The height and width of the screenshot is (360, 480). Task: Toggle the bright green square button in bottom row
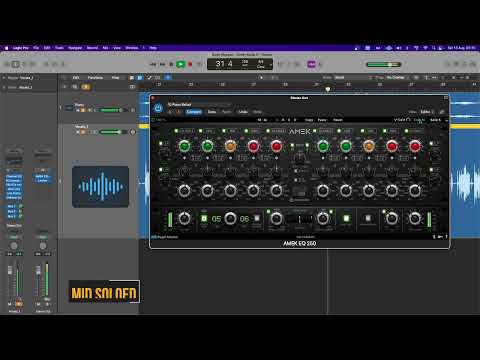(x=346, y=219)
